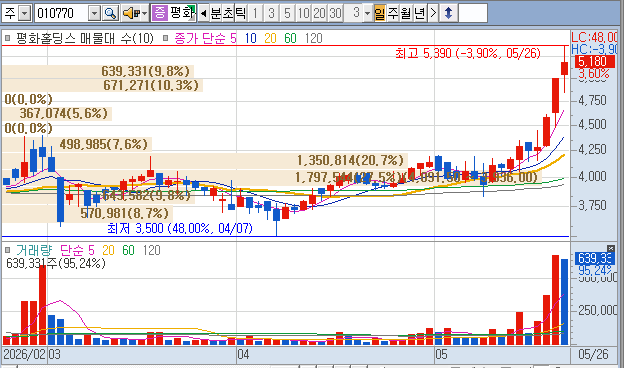Click the empty input field after the arrows
Screen dimensions: 624x368
(x=473, y=13)
